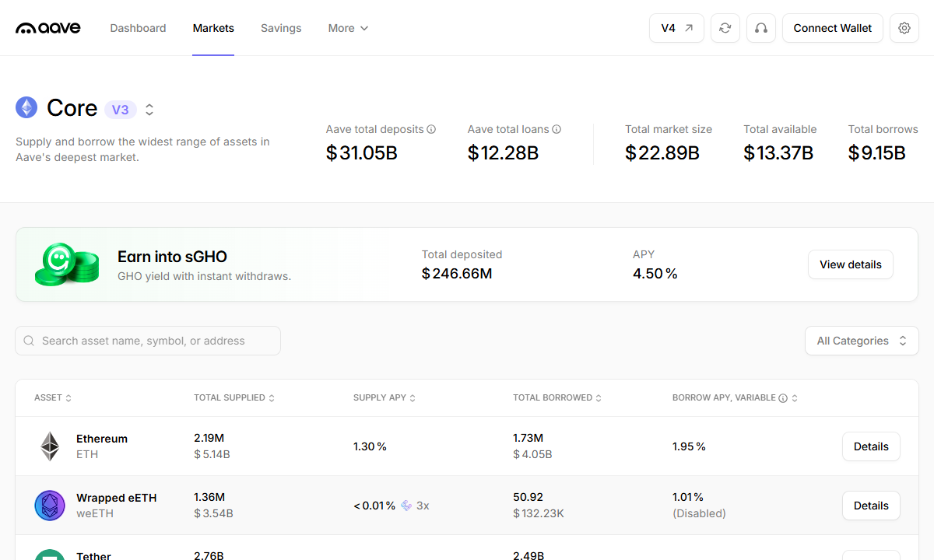This screenshot has height=560, width=934.
Task: Sort the table by Total Borrowed
Action: tap(557, 398)
